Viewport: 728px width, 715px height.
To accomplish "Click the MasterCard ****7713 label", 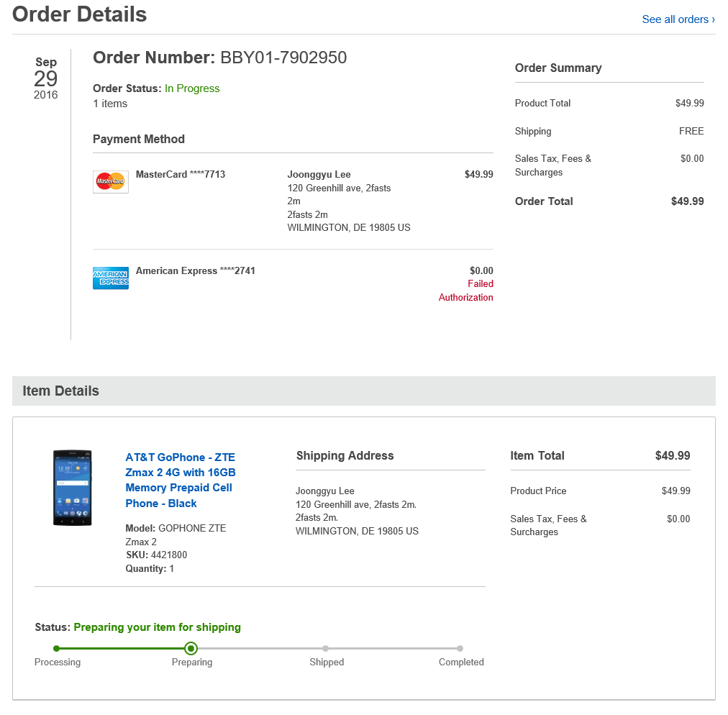I will 181,174.
